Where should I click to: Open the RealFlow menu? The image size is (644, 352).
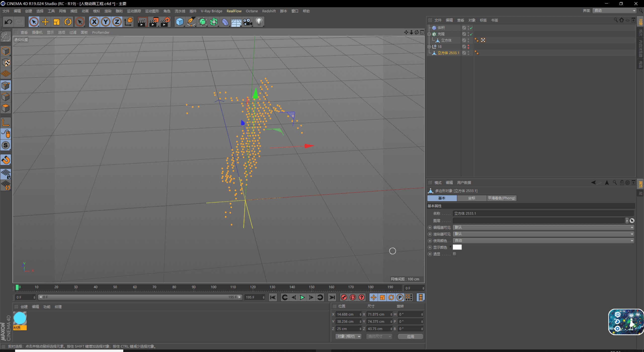tap(234, 11)
